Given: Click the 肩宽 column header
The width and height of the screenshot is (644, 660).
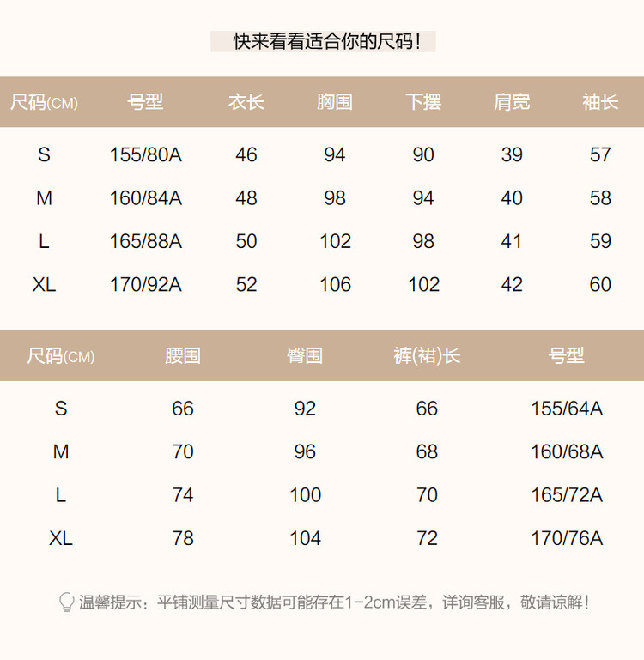Looking at the screenshot, I should pyautogui.click(x=512, y=102).
